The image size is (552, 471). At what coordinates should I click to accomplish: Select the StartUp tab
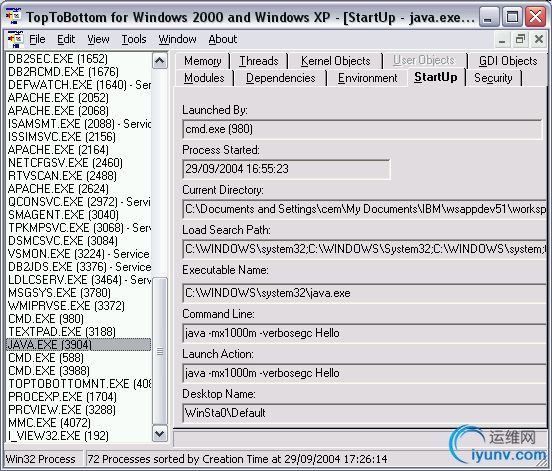436,77
